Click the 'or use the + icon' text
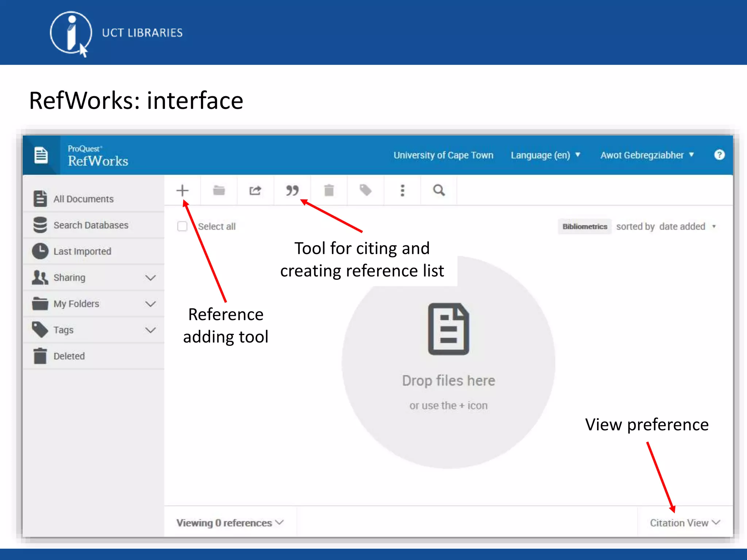Viewport: 747px width, 560px height. click(448, 405)
